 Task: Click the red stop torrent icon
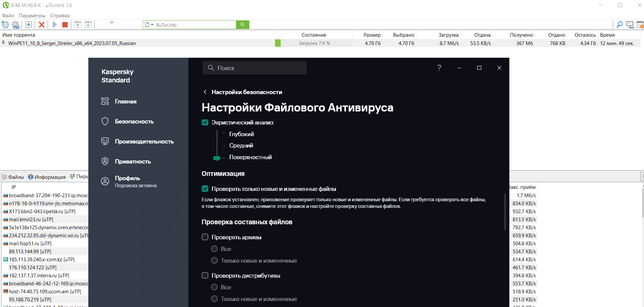(65, 25)
